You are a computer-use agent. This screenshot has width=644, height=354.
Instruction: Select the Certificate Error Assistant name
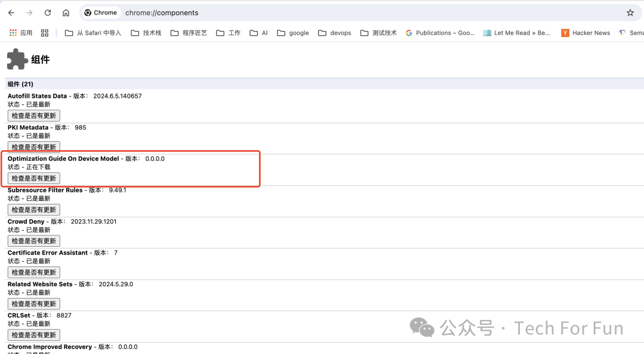pyautogui.click(x=48, y=253)
